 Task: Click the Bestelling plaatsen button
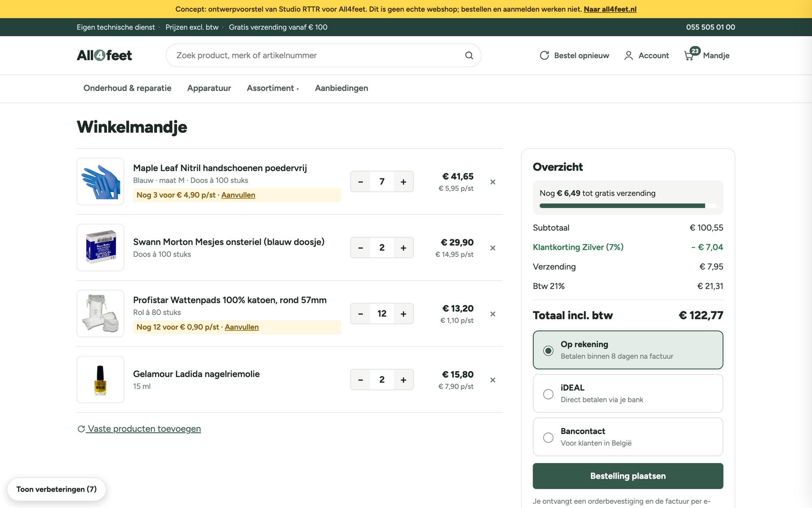pyautogui.click(x=628, y=476)
